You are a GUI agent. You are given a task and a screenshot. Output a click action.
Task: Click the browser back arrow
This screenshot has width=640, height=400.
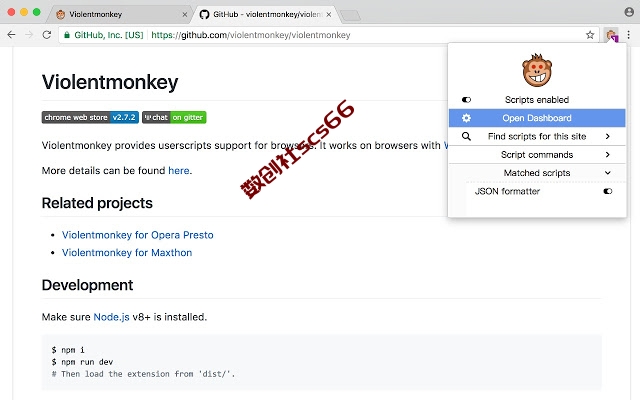[11, 35]
